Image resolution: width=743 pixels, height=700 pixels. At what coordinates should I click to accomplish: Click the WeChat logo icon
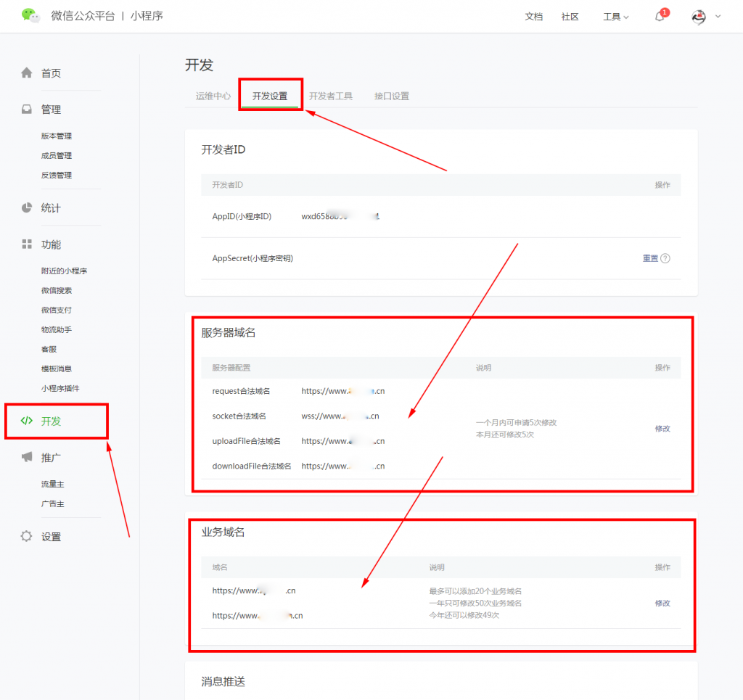click(x=30, y=15)
